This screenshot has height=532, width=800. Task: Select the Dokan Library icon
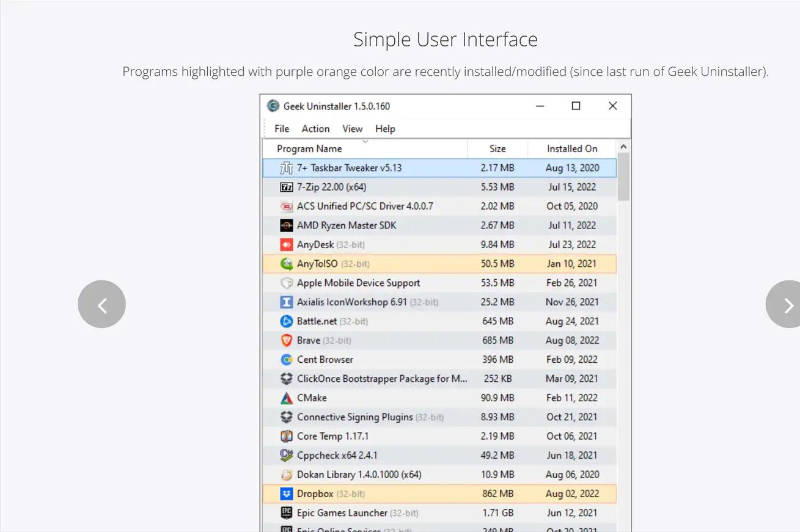tap(286, 475)
